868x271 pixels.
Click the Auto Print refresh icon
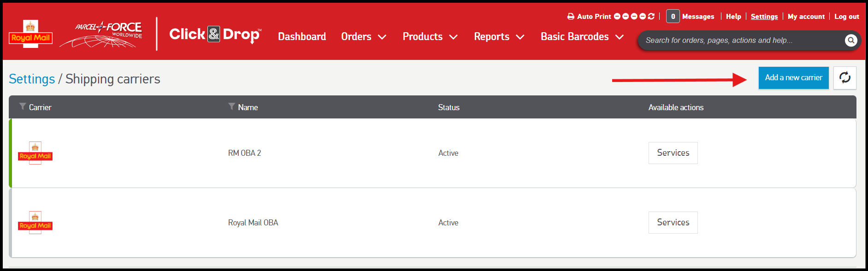pyautogui.click(x=651, y=17)
